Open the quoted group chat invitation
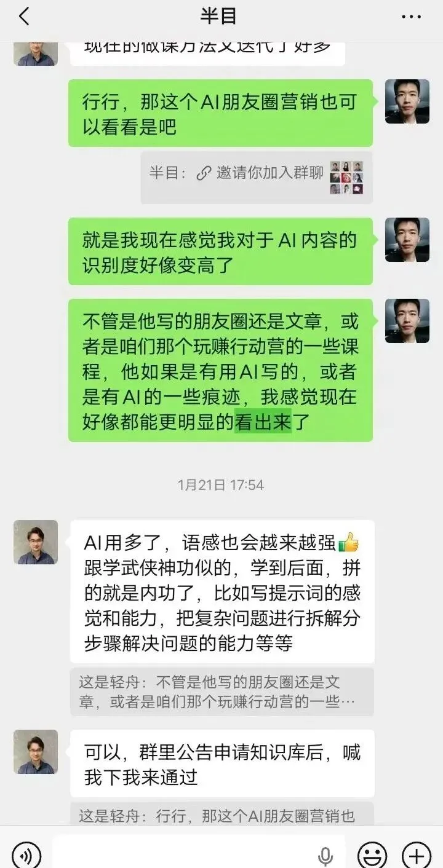Image resolution: width=443 pixels, height=868 pixels. pos(257,178)
